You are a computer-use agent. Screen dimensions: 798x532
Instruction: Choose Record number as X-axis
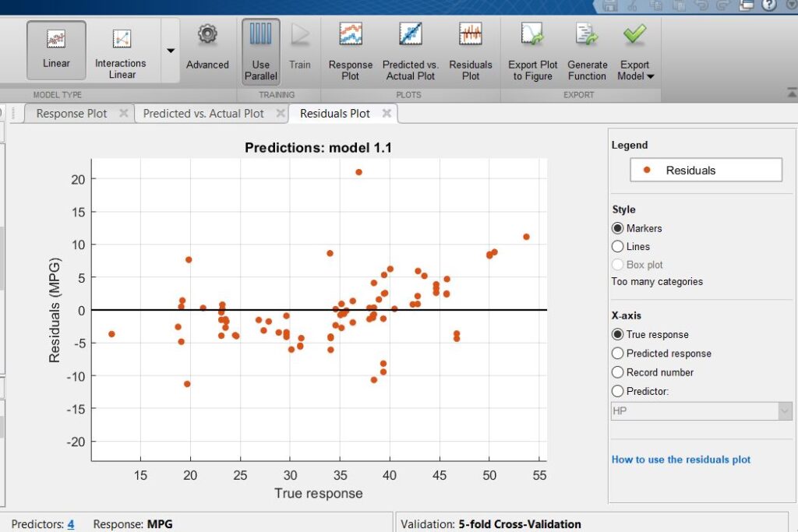[x=619, y=372]
